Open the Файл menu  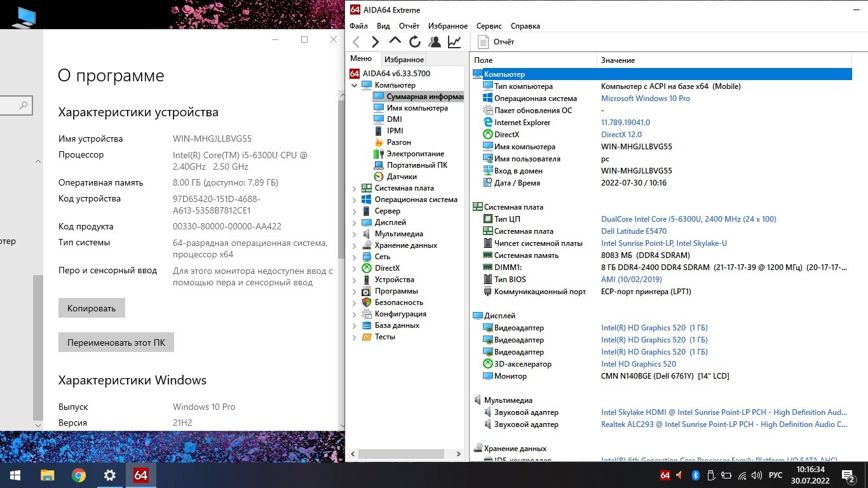[358, 26]
